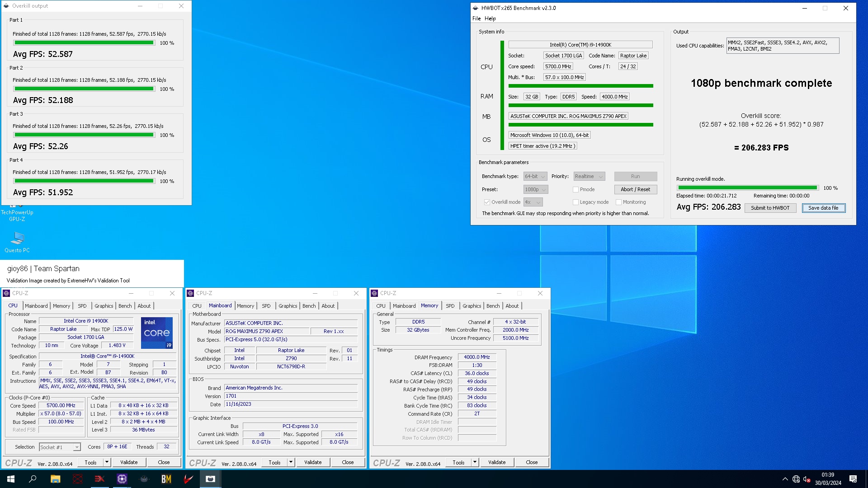Open Questo PC desktop icon

click(17, 242)
